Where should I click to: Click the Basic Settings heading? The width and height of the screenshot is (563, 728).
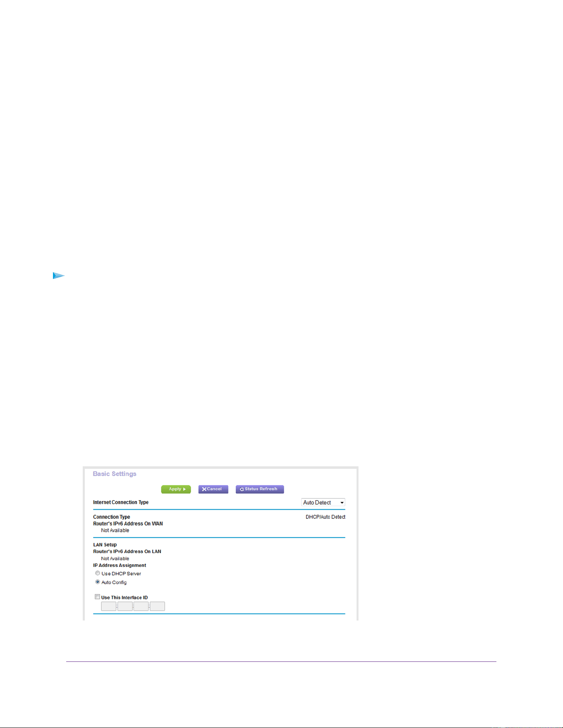coord(115,474)
